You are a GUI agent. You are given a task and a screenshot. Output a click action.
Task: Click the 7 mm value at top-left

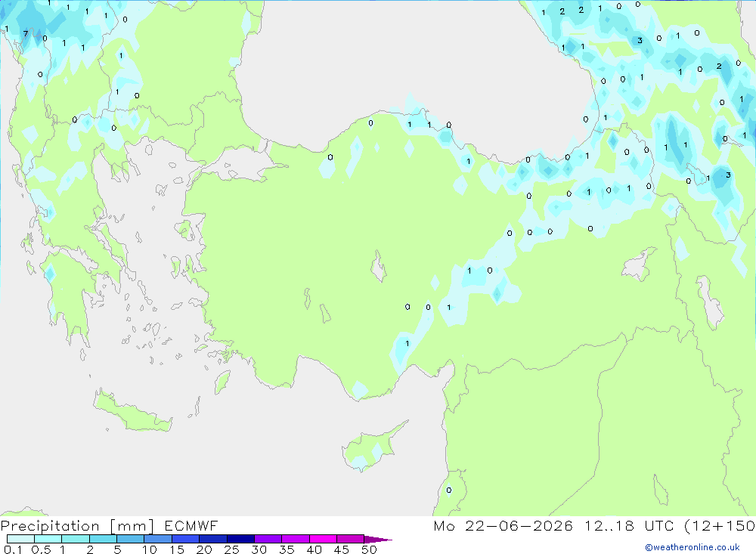(x=26, y=34)
